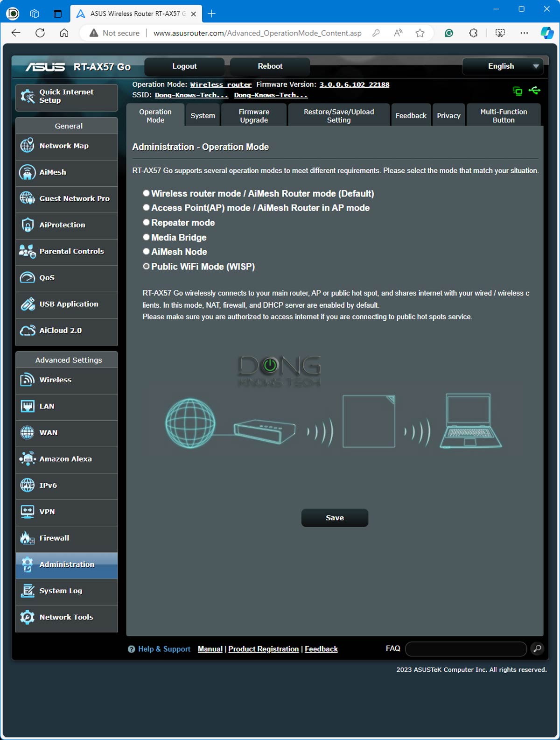
Task: Click the Save button
Action: point(335,518)
